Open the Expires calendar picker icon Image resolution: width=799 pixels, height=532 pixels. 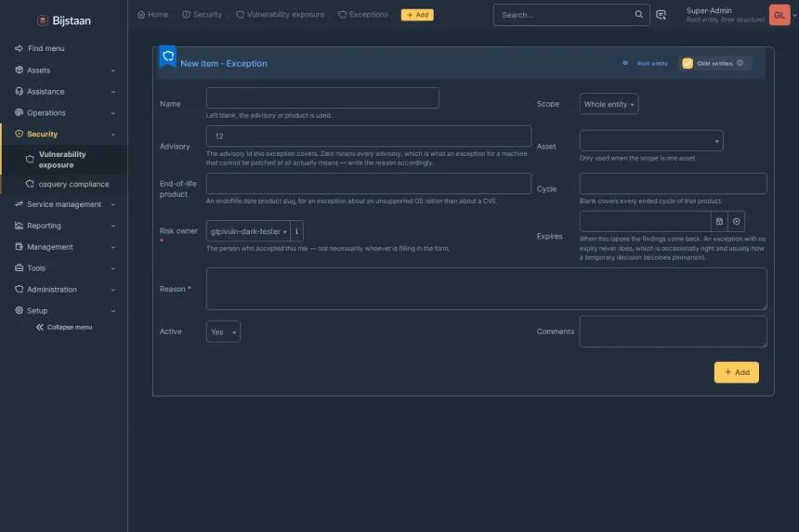click(719, 222)
